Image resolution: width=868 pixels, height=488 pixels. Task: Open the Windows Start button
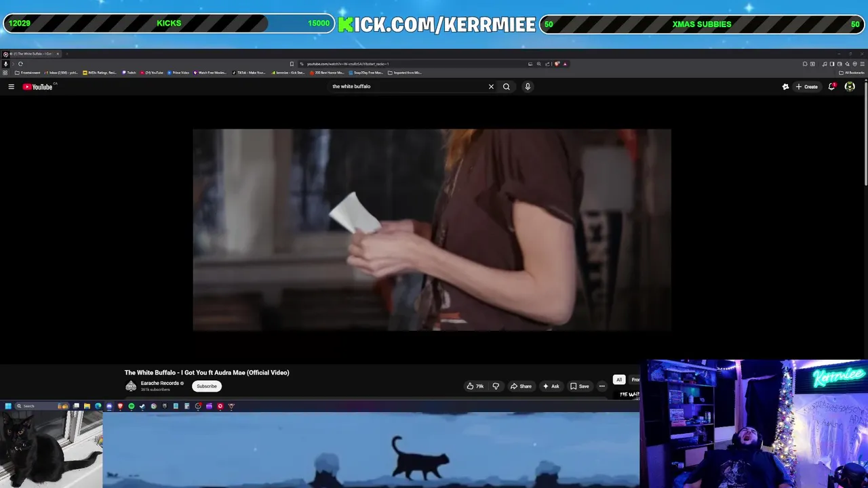click(x=8, y=406)
